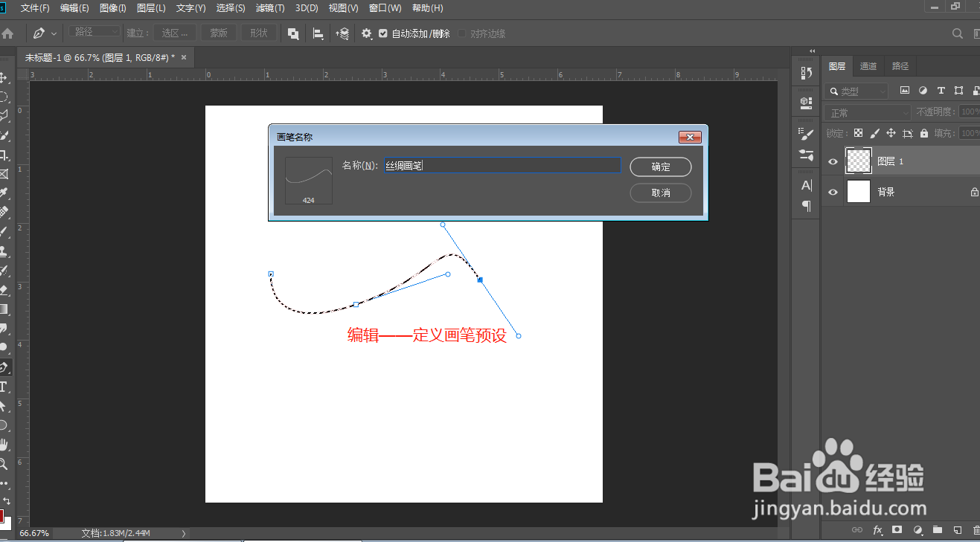Filter layers by type layer icon
The height and width of the screenshot is (542, 980).
941,91
